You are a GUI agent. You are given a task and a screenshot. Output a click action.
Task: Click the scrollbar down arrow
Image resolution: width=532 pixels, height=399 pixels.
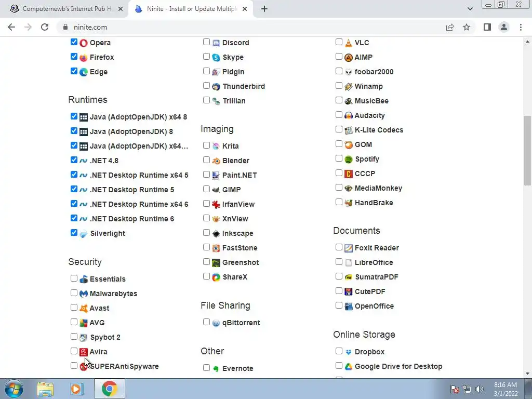pos(527,374)
